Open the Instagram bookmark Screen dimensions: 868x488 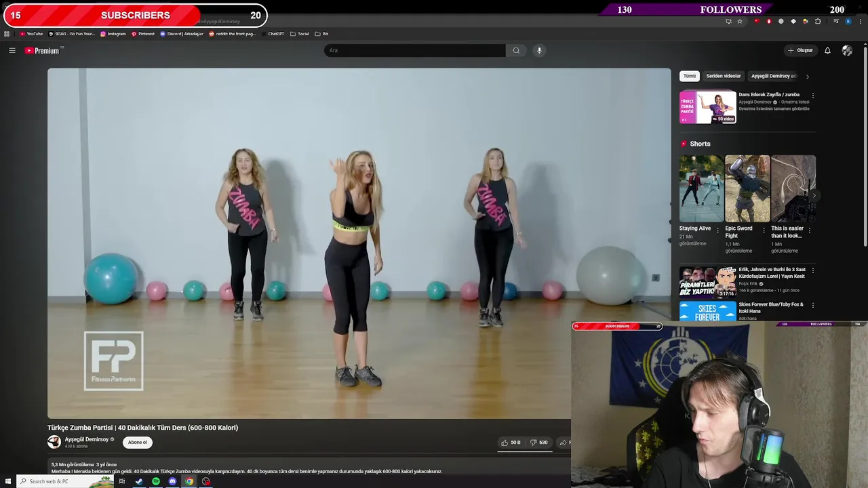[x=113, y=34]
